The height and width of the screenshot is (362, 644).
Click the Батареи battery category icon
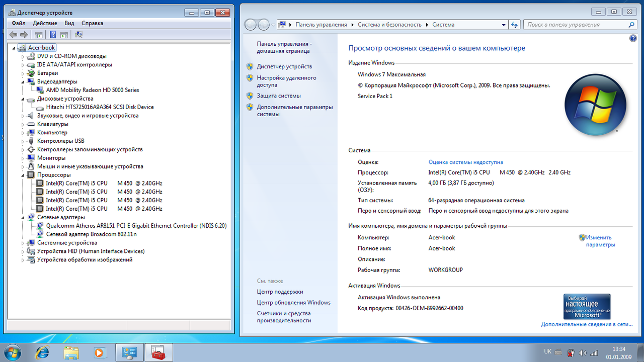[x=31, y=73]
